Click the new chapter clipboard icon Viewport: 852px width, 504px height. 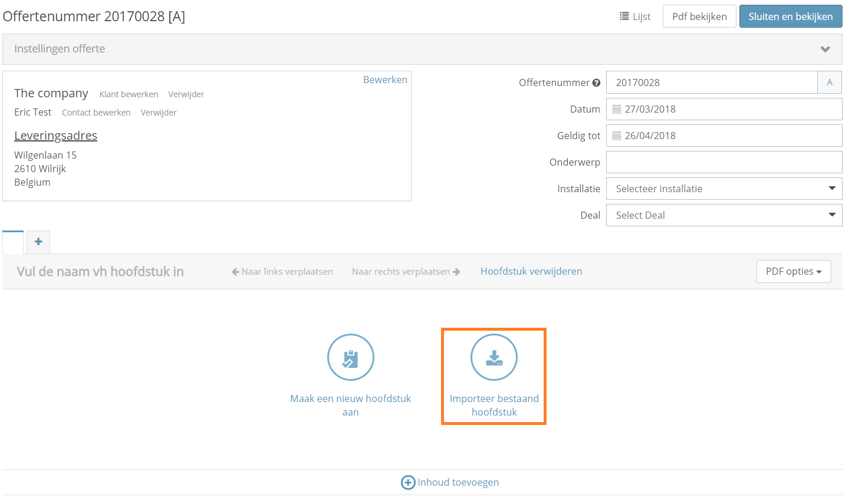[351, 357]
